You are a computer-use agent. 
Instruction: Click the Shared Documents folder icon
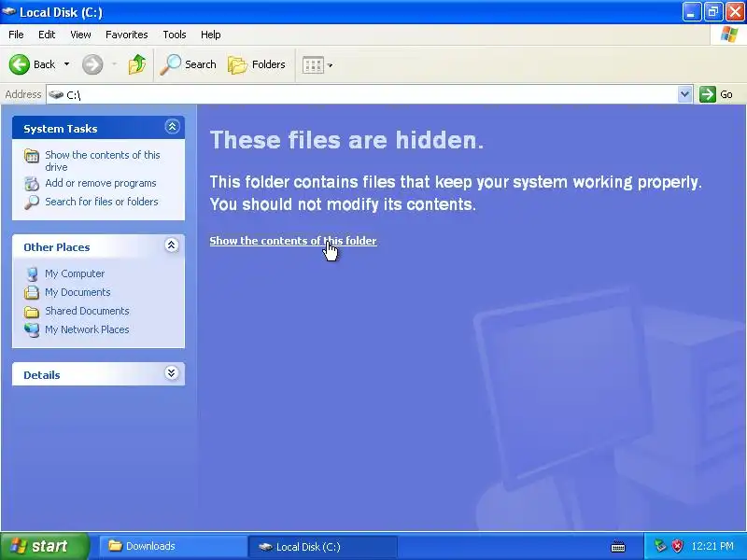[x=32, y=312]
